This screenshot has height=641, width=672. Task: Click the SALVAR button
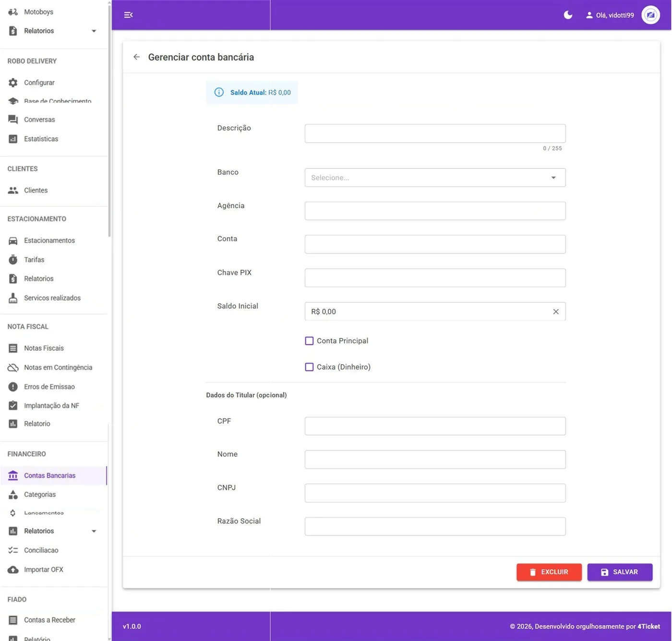point(620,572)
